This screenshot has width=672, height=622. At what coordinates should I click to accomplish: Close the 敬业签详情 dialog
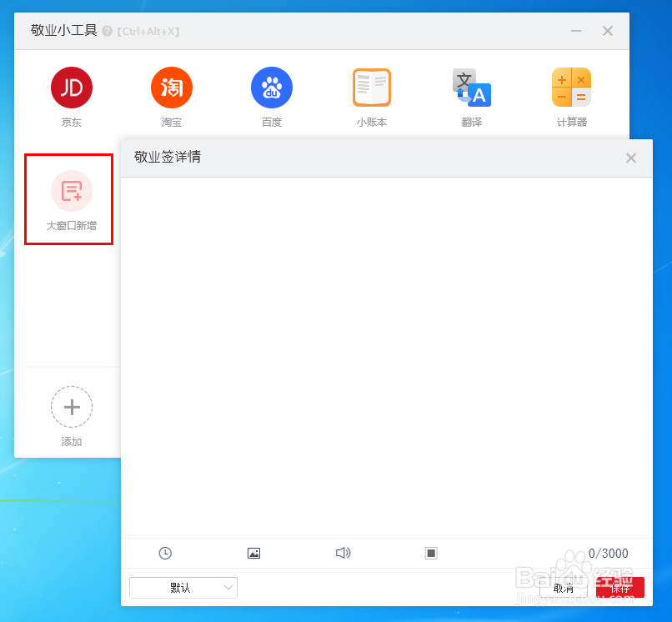pyautogui.click(x=631, y=158)
